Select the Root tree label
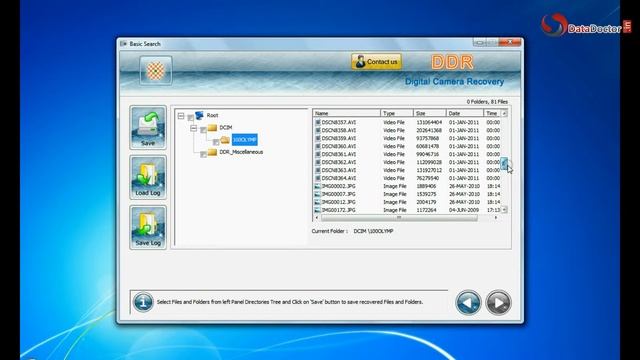This screenshot has height=360, width=640. point(212,116)
